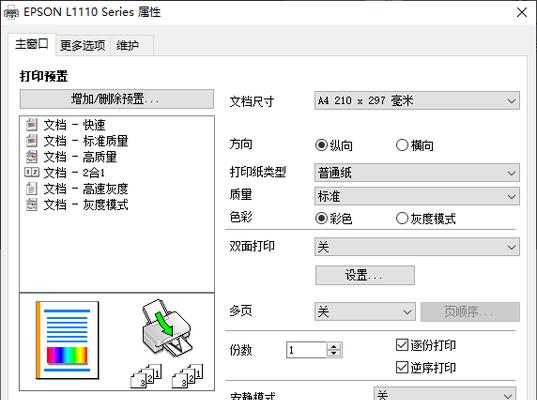Click the 增加/删除预置 button
The width and height of the screenshot is (537, 400).
coord(117,99)
